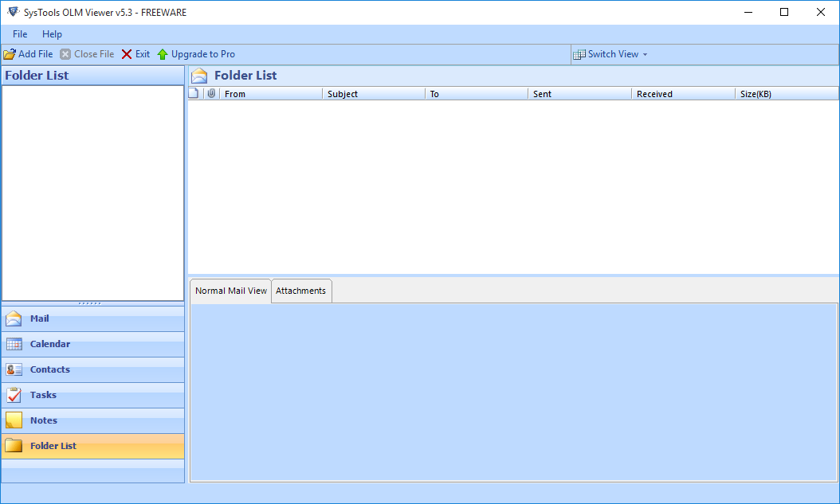This screenshot has height=504, width=840.
Task: Select the Contacts navigation label
Action: [50, 369]
